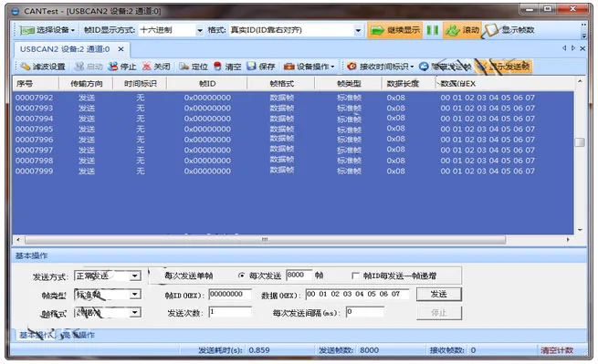
Task: Open the 帧ID显示方式 dropdown
Action: click(x=172, y=30)
